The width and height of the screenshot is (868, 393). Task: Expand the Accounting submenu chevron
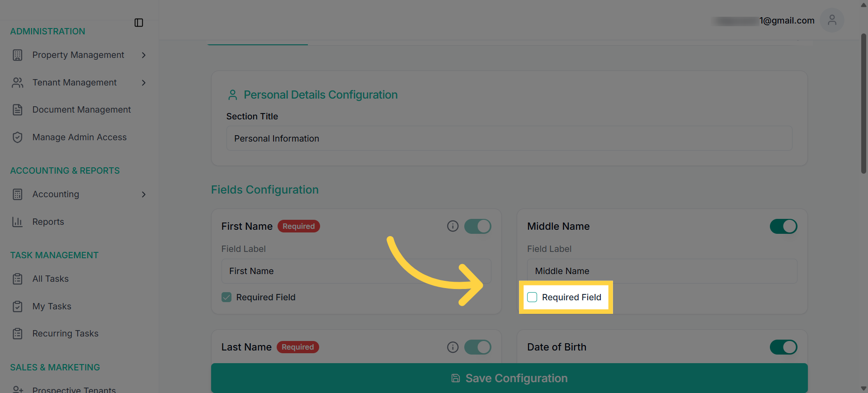(x=144, y=194)
